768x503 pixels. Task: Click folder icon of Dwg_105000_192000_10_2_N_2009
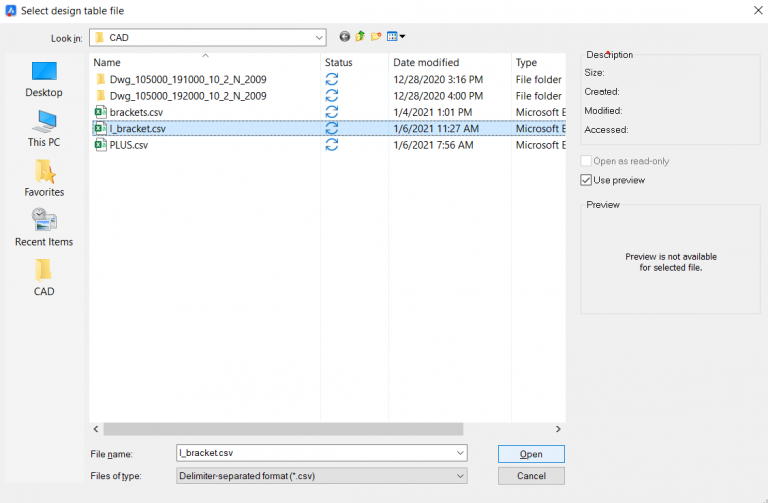pos(100,96)
